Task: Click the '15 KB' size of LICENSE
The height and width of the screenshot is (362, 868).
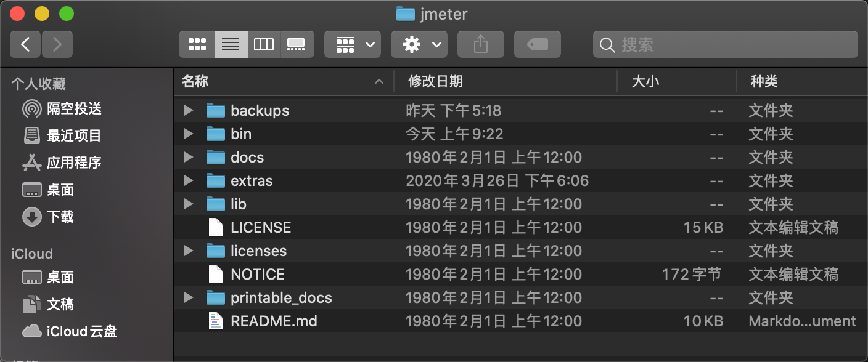Action: 703,228
